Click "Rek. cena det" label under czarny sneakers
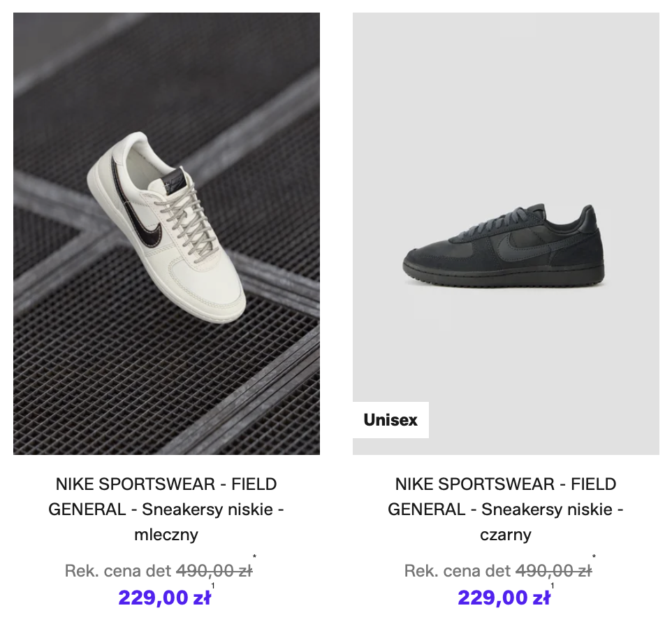 (457, 571)
